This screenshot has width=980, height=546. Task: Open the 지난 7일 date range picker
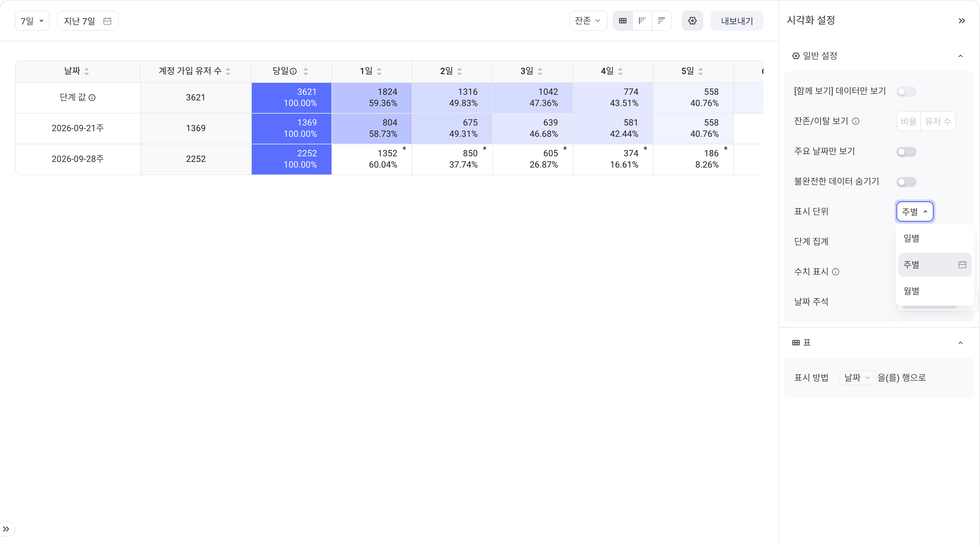coord(88,20)
